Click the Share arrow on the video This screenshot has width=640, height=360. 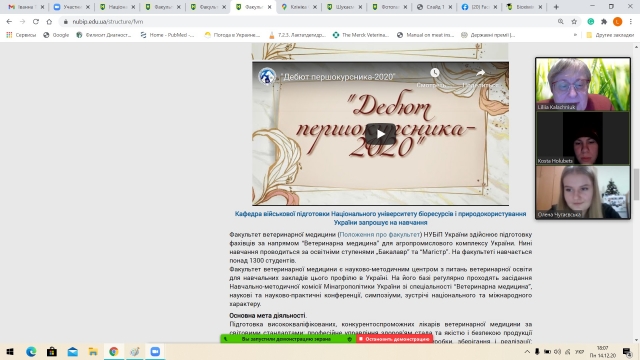(480, 73)
